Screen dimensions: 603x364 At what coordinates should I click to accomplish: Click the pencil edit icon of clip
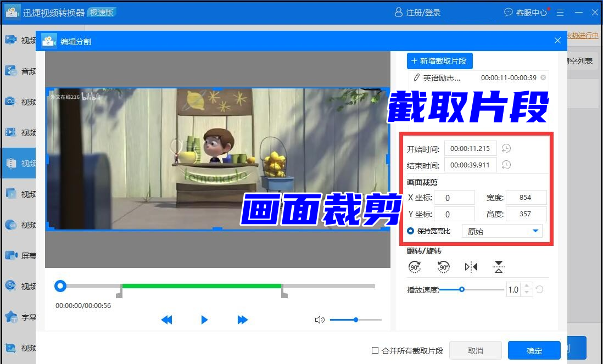416,77
